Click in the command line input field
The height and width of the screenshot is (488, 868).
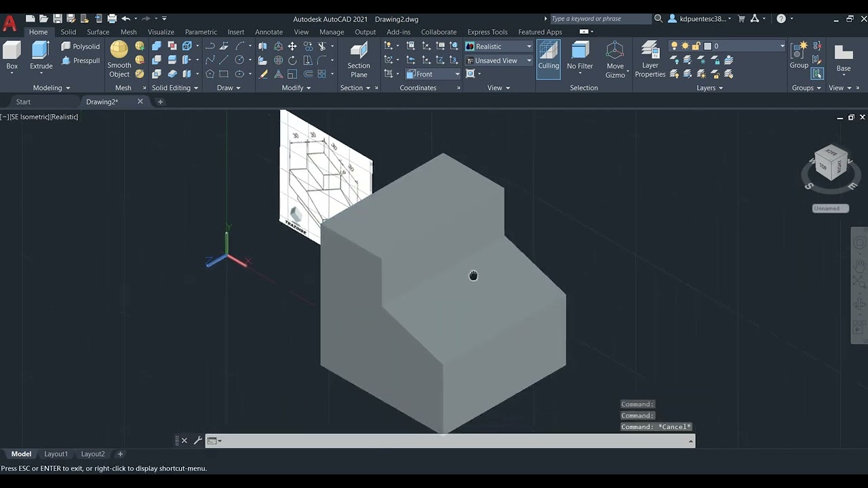[x=450, y=441]
